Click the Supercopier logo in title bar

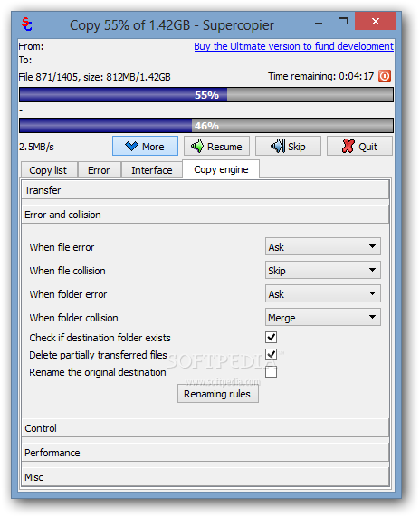coord(27,24)
